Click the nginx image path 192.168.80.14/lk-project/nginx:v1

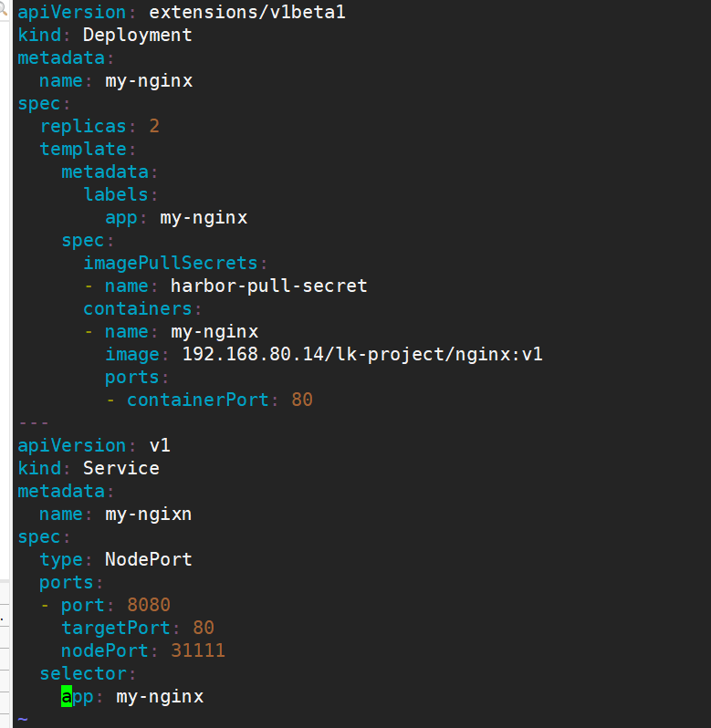[361, 354]
